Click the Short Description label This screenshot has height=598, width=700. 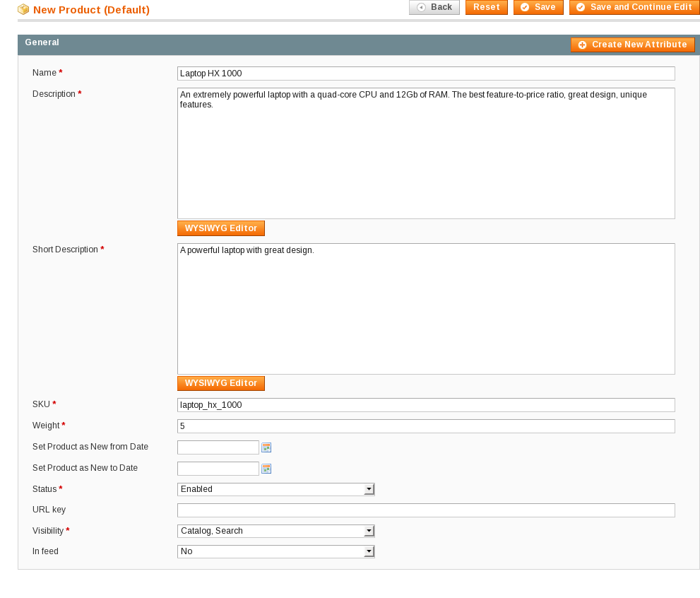pos(65,250)
